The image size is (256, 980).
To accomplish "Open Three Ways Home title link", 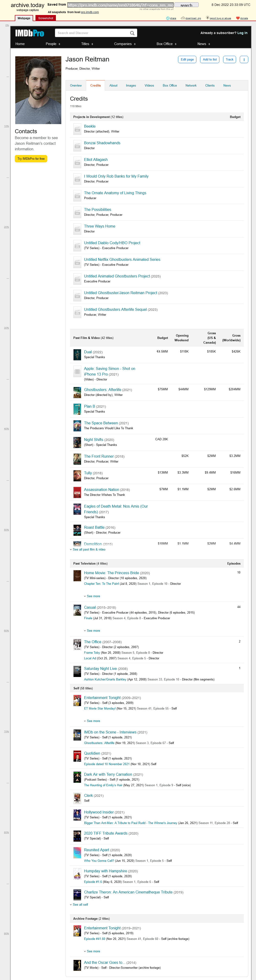I will coord(99,226).
